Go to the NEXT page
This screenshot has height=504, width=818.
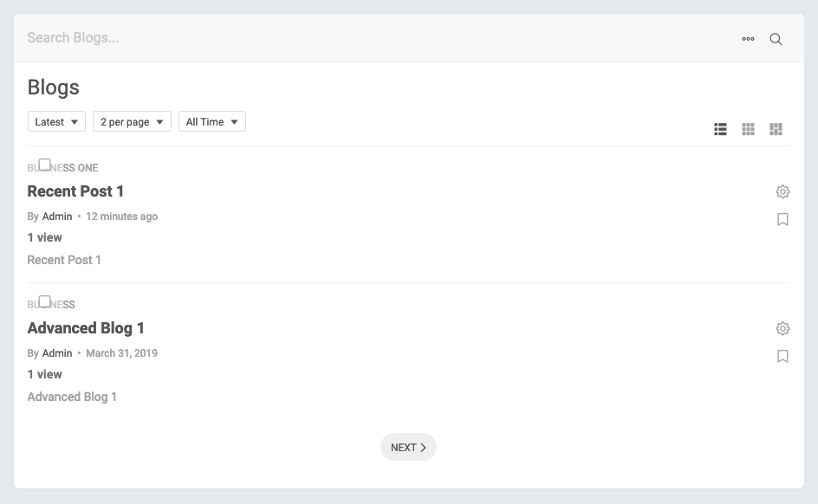point(408,448)
